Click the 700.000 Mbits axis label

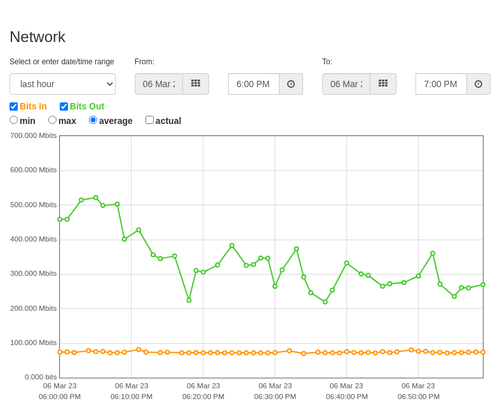point(33,136)
